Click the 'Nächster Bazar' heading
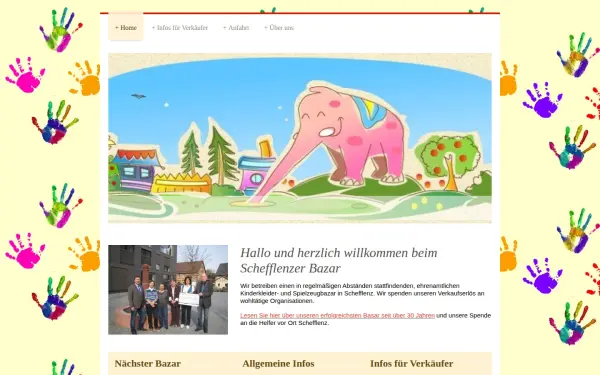Screen dimensions: 600x375 coord(148,364)
